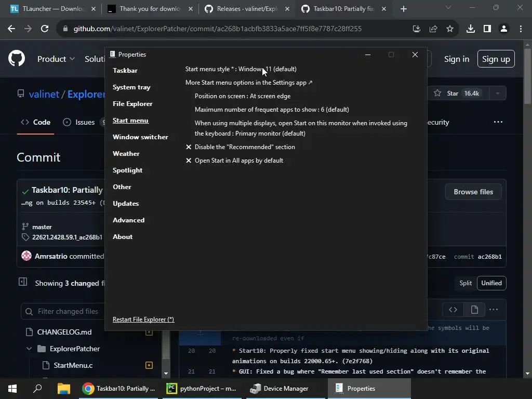Show source diff code icon
532x399 pixels.
453,310
